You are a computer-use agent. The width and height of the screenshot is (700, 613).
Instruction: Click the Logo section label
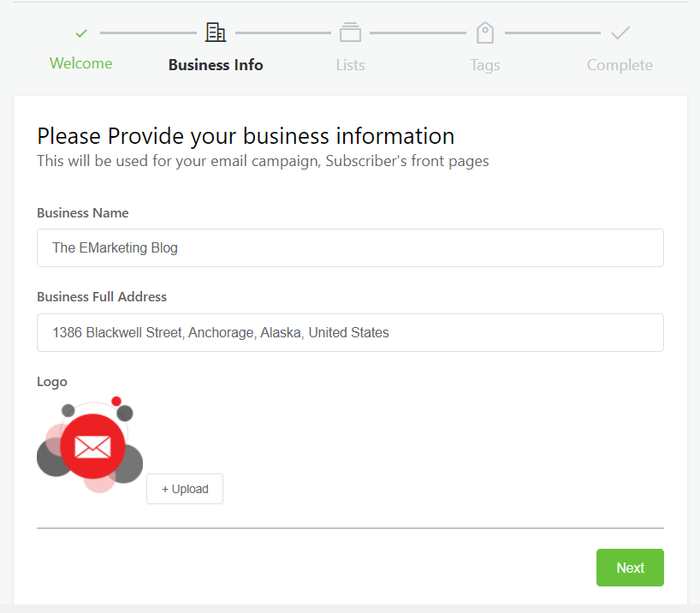point(52,382)
